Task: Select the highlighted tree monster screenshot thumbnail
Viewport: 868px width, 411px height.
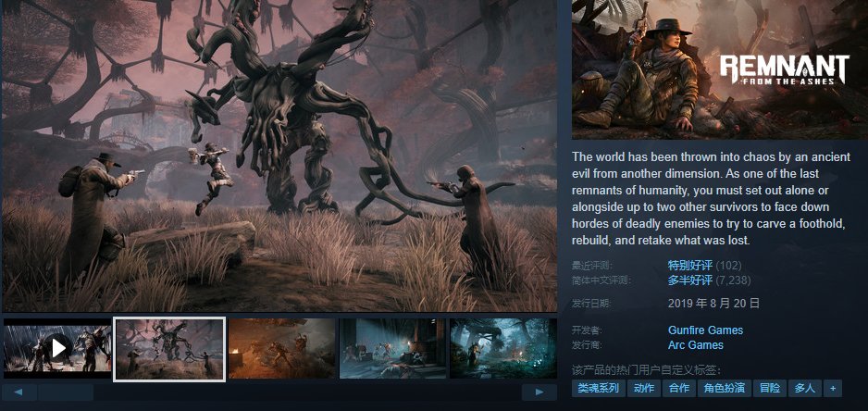Action: (x=169, y=349)
